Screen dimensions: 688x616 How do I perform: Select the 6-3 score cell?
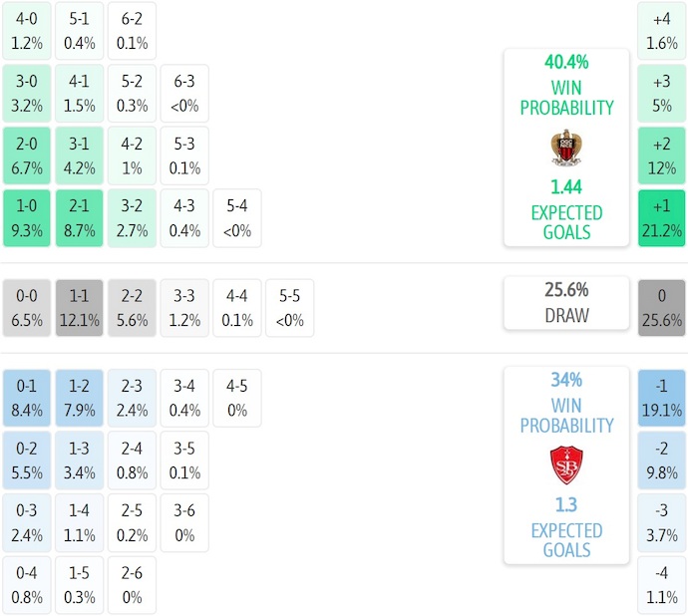[x=184, y=94]
